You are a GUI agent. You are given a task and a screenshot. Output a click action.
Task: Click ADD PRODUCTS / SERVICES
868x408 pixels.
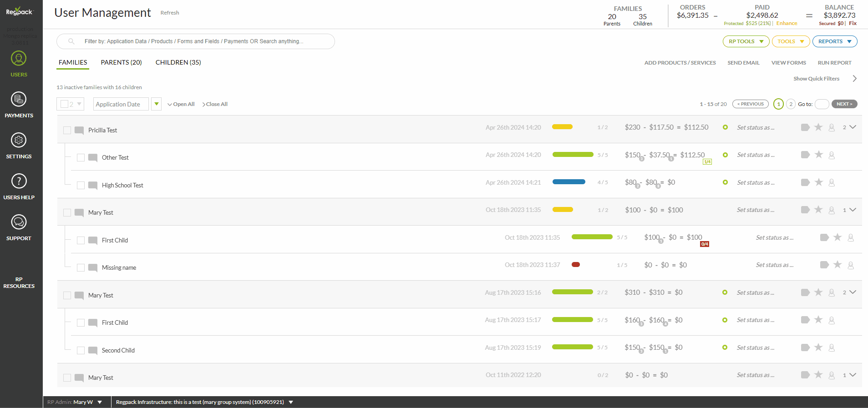680,63
